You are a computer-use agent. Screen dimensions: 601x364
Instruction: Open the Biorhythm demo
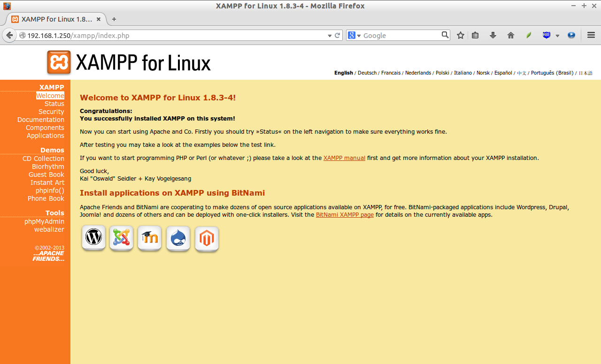click(48, 167)
